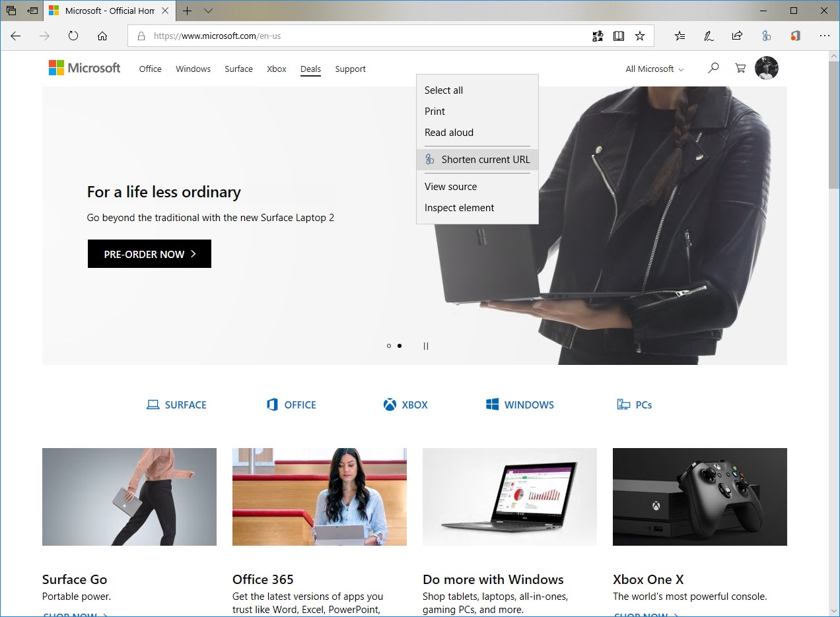Switch to Microsoft - Official Home tab
Viewport: 840px width, 617px height.
click(111, 11)
